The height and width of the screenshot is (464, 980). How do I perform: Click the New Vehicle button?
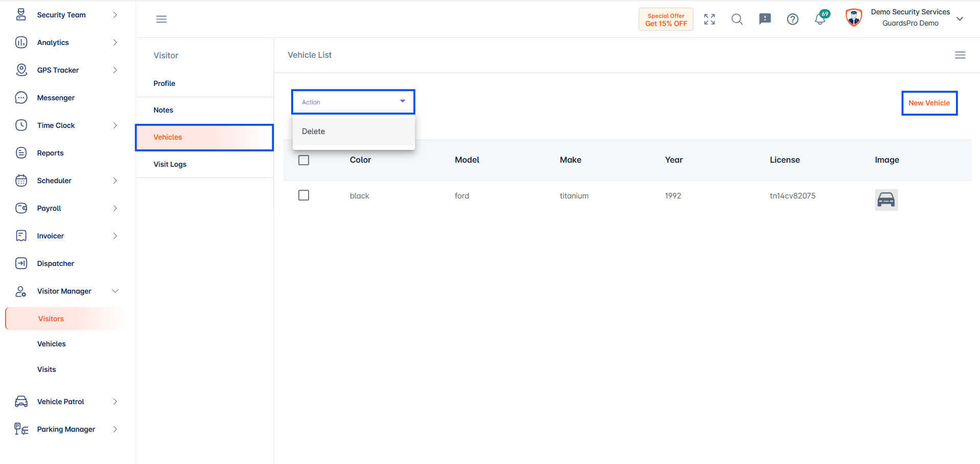[929, 103]
